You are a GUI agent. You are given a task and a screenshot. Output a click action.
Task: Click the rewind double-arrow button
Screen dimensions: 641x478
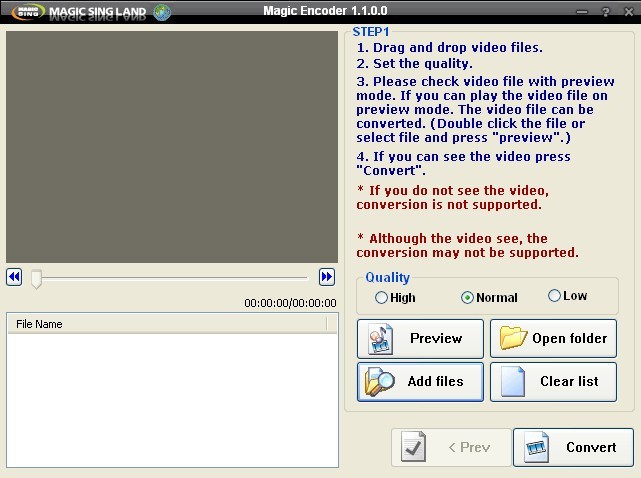[x=14, y=277]
